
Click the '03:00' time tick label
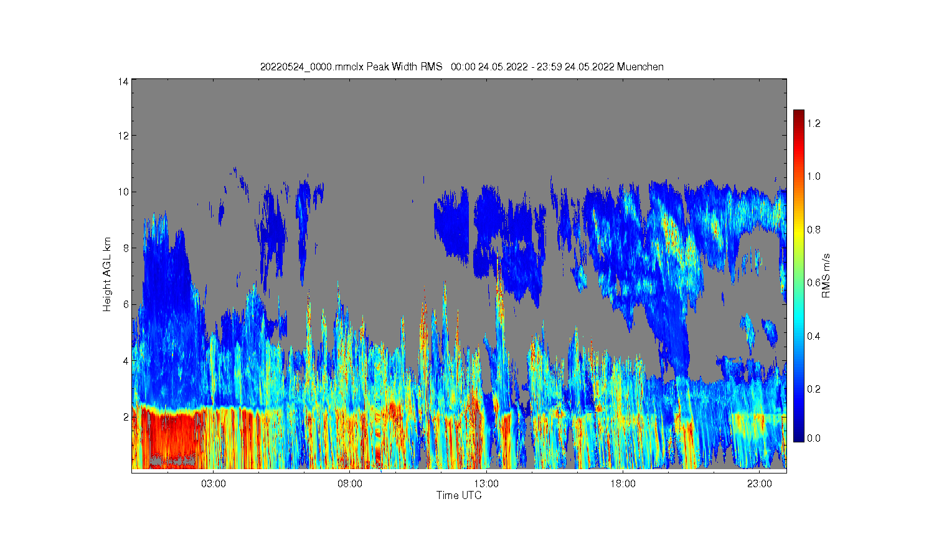(214, 483)
